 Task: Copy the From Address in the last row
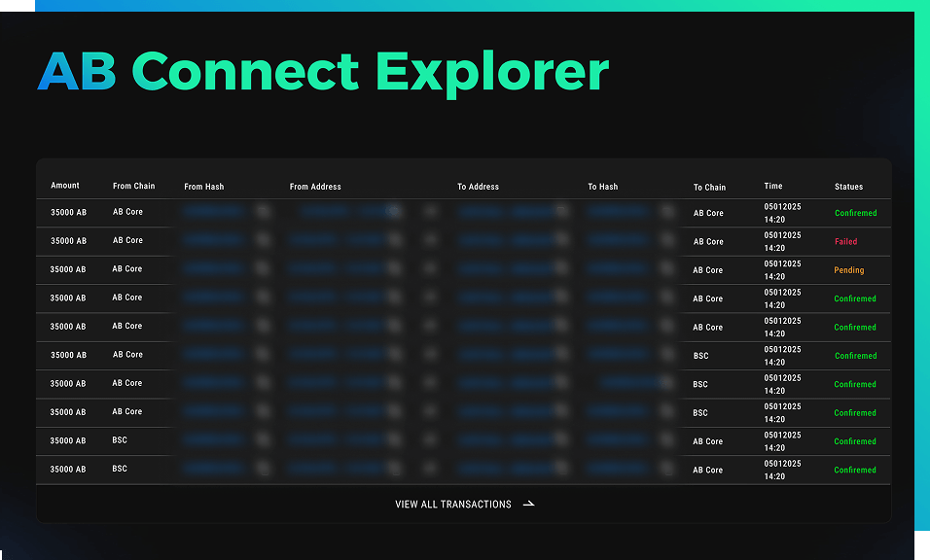point(394,469)
